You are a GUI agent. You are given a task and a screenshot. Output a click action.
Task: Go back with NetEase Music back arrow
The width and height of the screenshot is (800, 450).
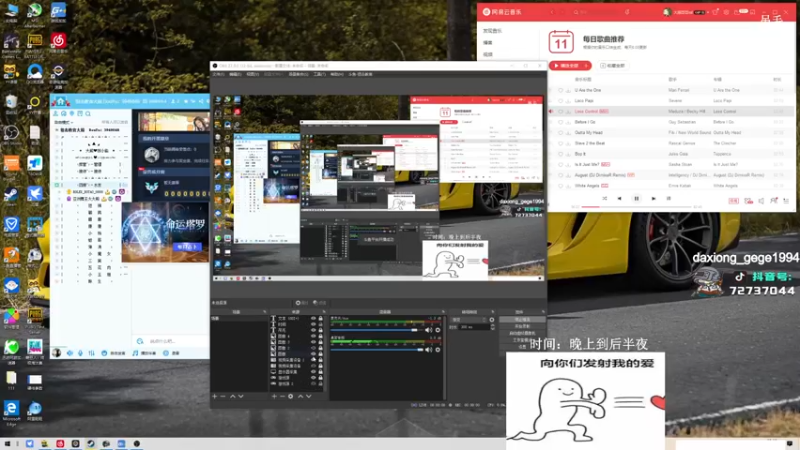552,12
